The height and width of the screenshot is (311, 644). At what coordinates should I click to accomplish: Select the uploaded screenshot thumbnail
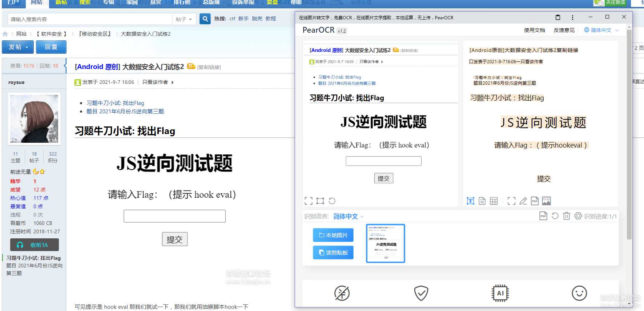385,243
